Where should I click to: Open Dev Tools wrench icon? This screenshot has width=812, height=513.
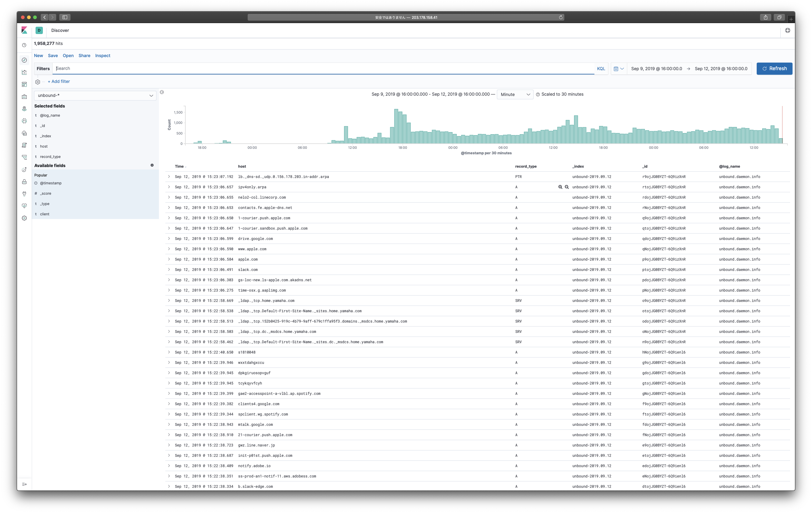(x=24, y=194)
